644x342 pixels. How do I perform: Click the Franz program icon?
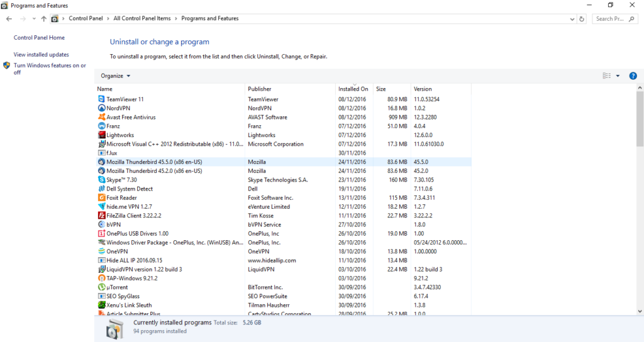pos(101,126)
